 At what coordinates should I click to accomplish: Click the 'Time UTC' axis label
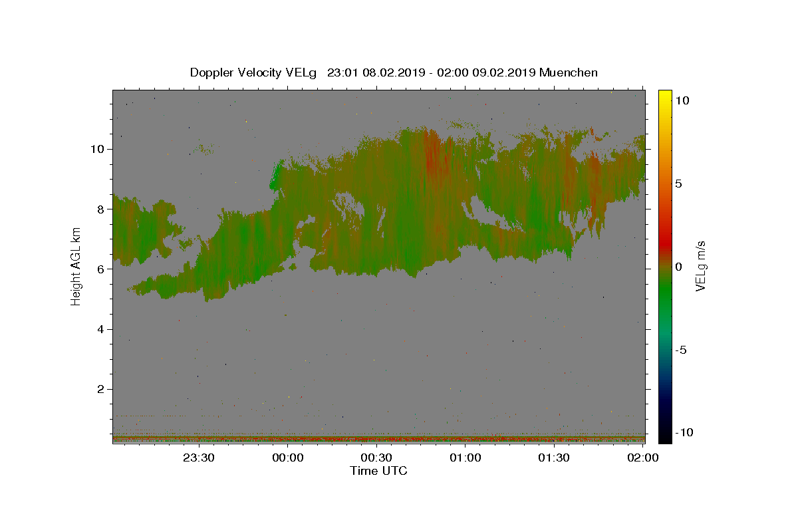378,471
